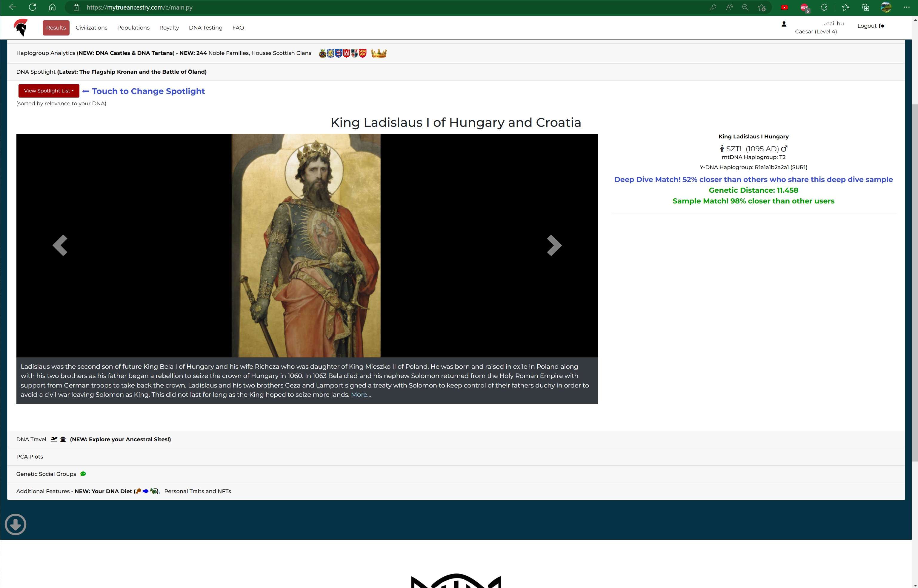The image size is (918, 588).
Task: Open the Civilizations menu item
Action: pyautogui.click(x=91, y=27)
